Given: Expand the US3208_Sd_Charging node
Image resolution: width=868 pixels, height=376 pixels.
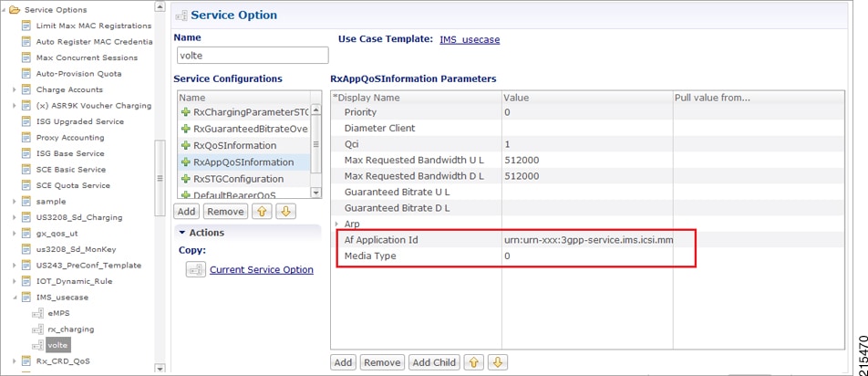Looking at the screenshot, I should (14, 217).
